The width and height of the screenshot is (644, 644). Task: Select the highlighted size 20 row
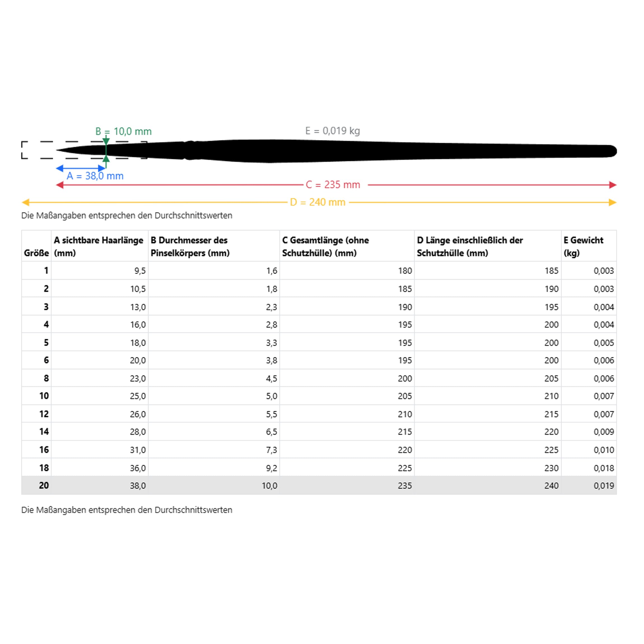pyautogui.click(x=319, y=485)
